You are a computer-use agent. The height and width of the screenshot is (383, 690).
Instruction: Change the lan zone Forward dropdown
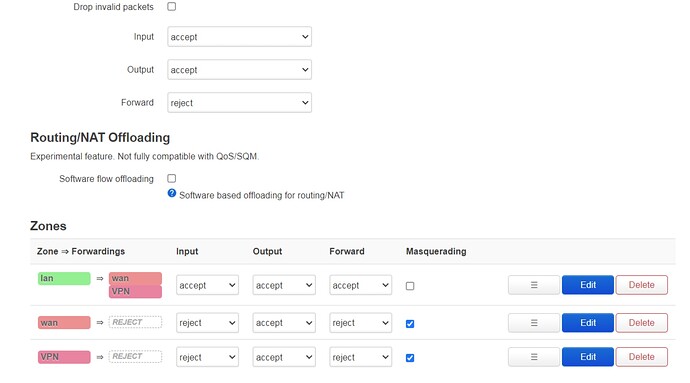(360, 285)
